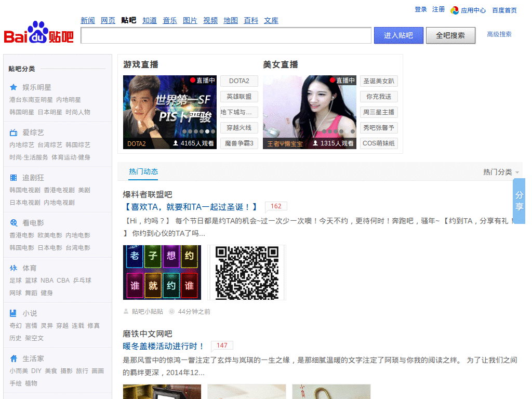Open the 穿越 novel category link
Screen dimensions: 532x399
pos(62,326)
